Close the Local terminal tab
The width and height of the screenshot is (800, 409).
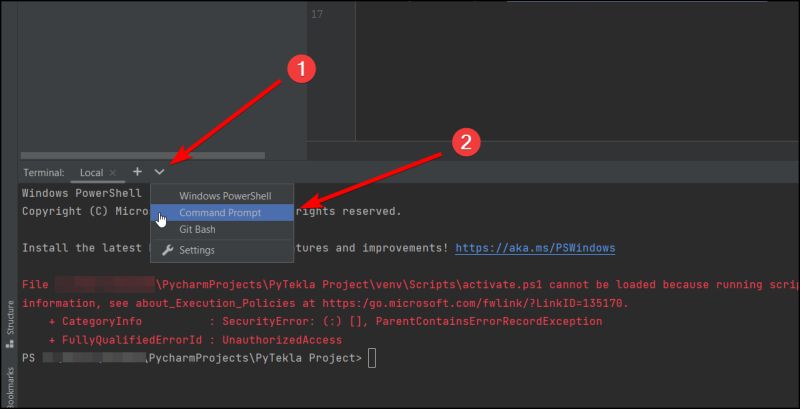pos(113,173)
